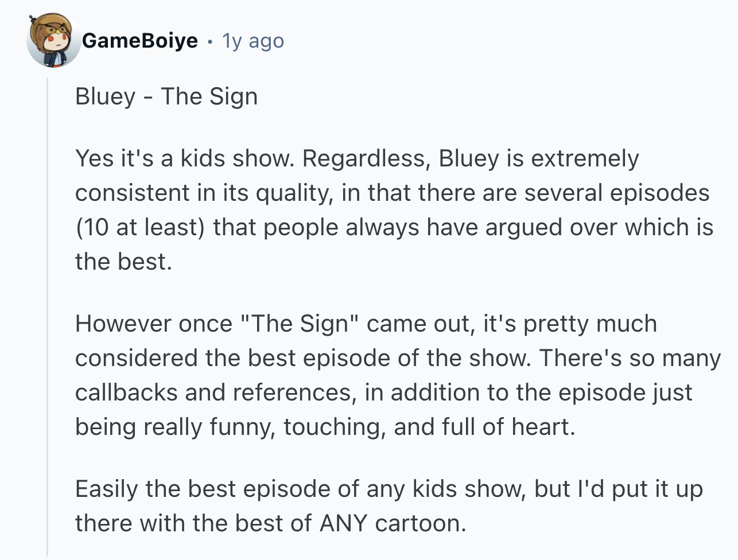738x560 pixels.
Task: Click the words "the best." ending the first paragraph
Action: (x=123, y=262)
